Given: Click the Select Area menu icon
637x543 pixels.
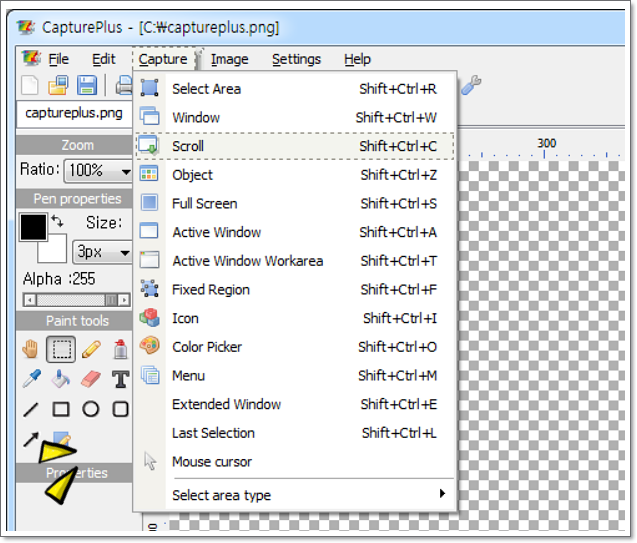Looking at the screenshot, I should coord(150,88).
